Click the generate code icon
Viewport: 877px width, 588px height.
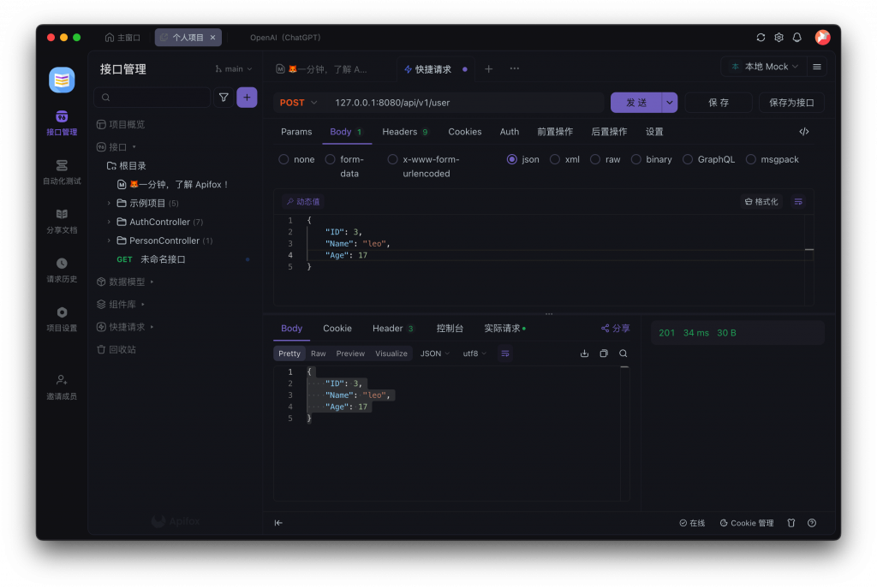tap(803, 132)
